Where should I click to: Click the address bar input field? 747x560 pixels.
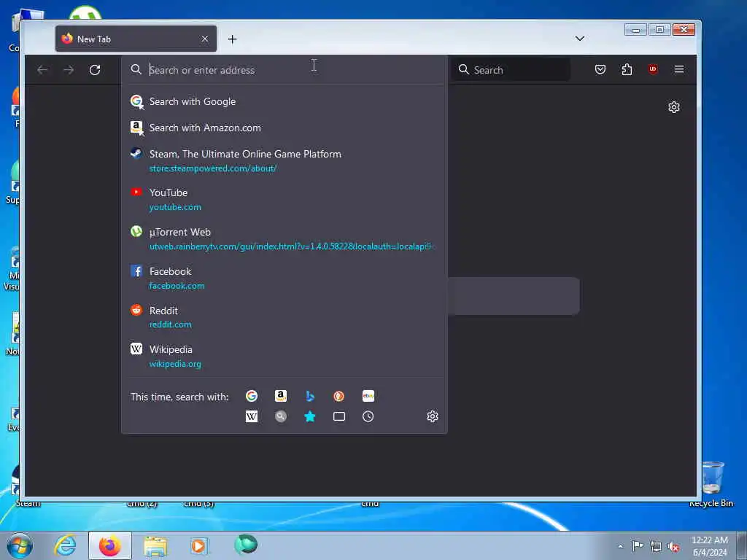(286, 70)
